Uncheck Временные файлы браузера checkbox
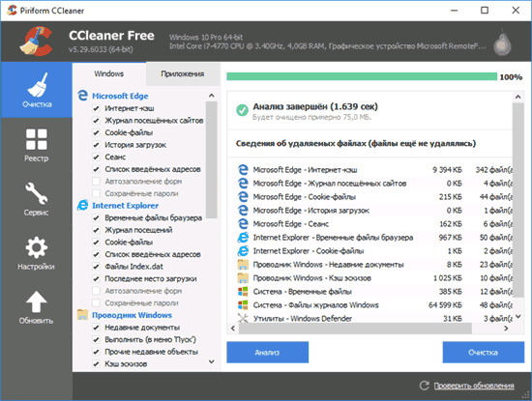The image size is (532, 401). pos(96,218)
